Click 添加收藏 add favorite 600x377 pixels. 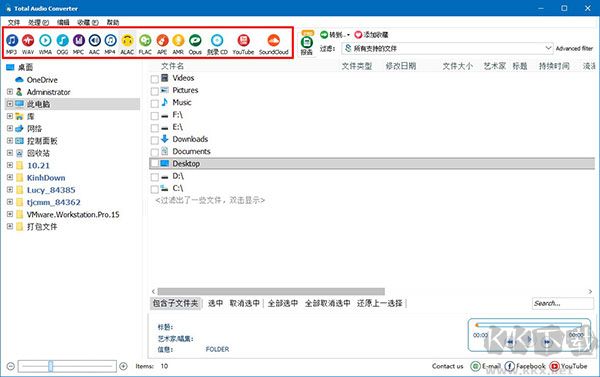tap(372, 35)
